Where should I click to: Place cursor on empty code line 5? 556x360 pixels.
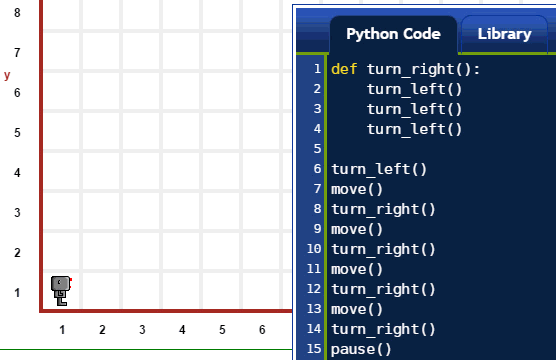pyautogui.click(x=440, y=149)
